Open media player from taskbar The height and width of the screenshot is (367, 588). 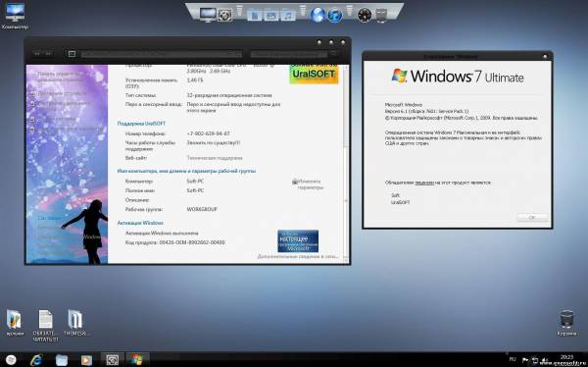pos(86,360)
